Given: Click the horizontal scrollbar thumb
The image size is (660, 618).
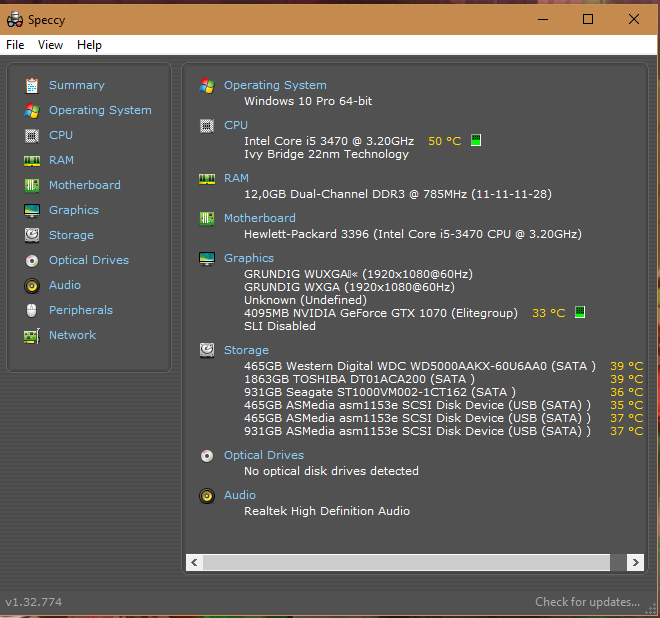Looking at the screenshot, I should [407, 562].
